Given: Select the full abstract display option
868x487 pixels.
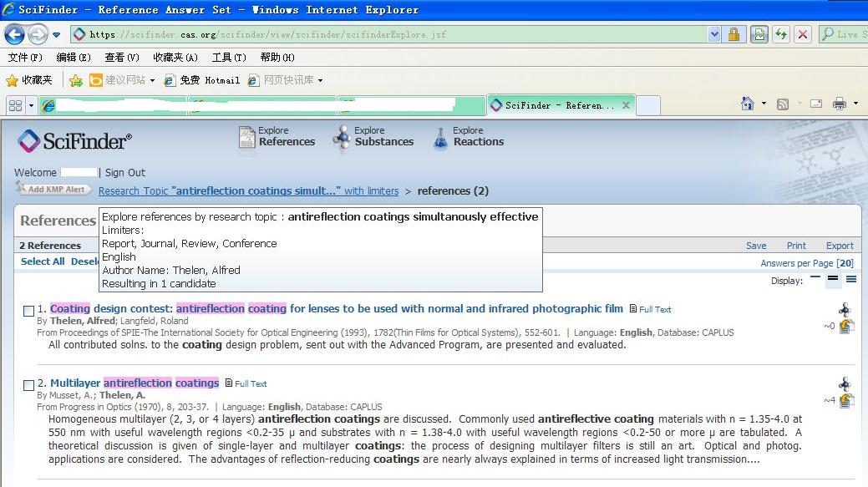Looking at the screenshot, I should [850, 279].
